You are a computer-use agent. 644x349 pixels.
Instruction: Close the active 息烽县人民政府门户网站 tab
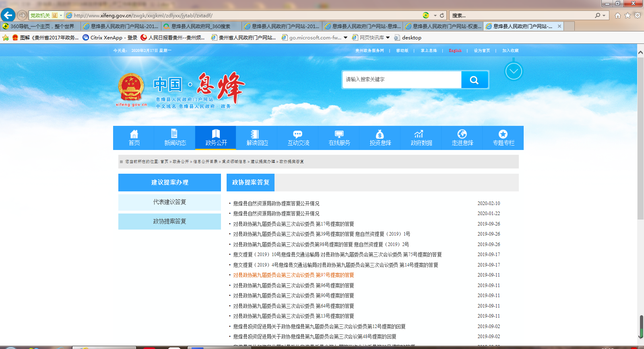click(559, 26)
